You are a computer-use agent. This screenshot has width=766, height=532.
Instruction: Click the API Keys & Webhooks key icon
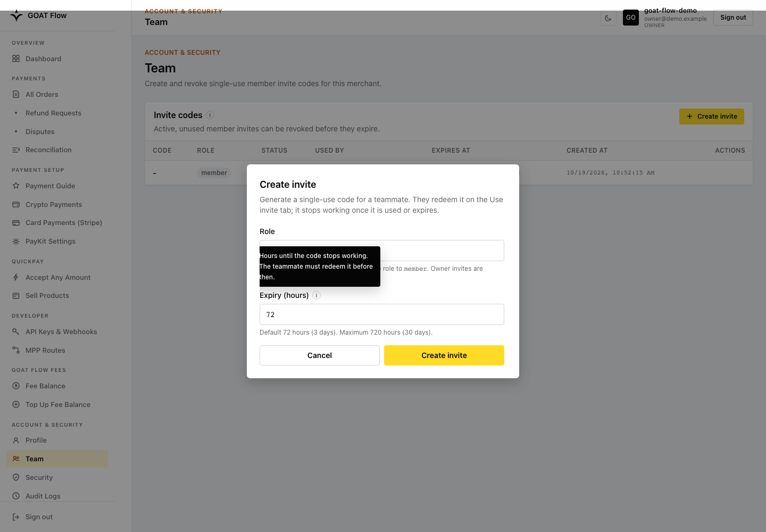[16, 332]
